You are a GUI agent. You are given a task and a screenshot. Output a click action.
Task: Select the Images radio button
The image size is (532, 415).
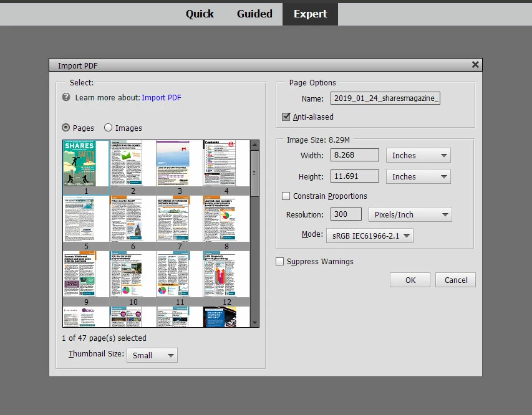(108, 128)
